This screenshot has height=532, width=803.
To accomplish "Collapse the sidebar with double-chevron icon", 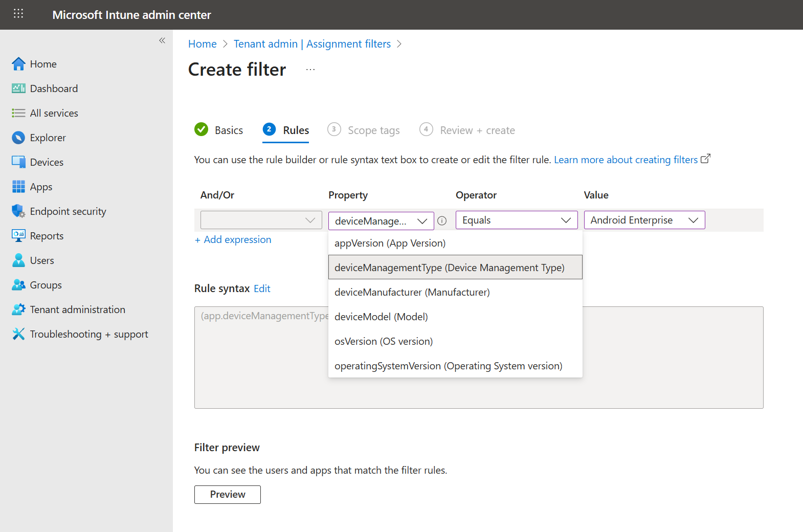I will click(162, 40).
